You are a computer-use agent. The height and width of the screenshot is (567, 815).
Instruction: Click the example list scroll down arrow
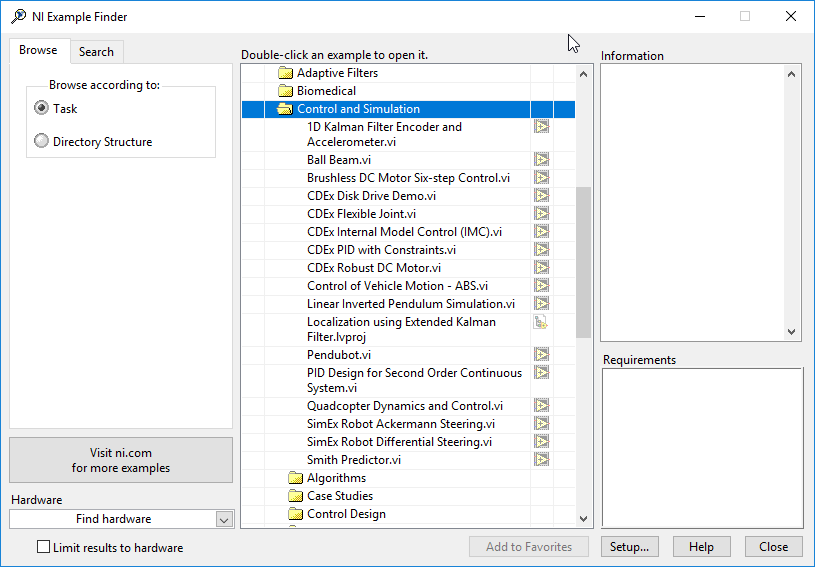coord(583,519)
